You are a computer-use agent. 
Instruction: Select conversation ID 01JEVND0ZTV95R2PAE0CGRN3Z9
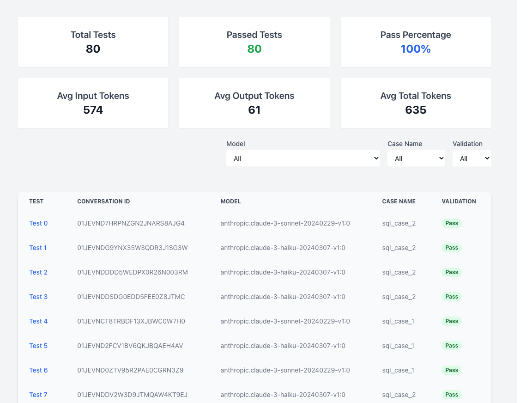130,370
